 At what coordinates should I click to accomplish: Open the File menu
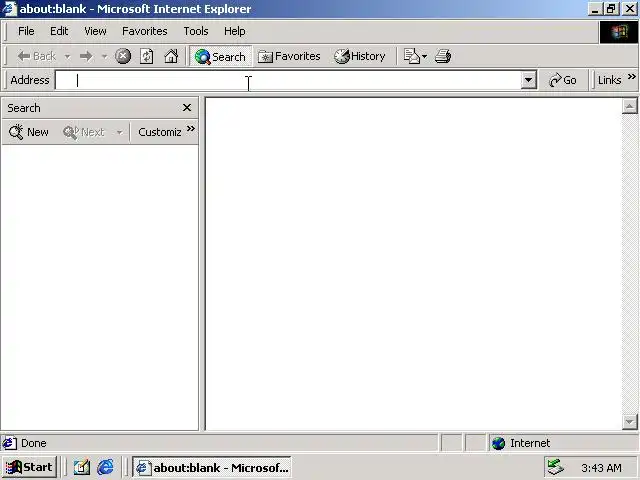(26, 31)
